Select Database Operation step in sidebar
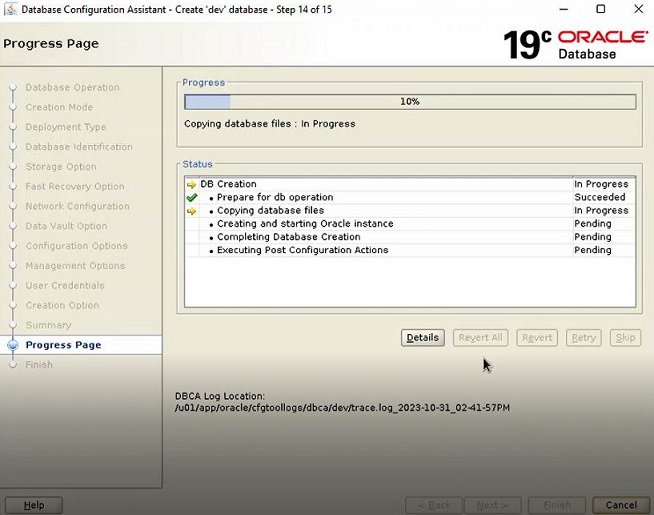The width and height of the screenshot is (654, 515). [73, 88]
